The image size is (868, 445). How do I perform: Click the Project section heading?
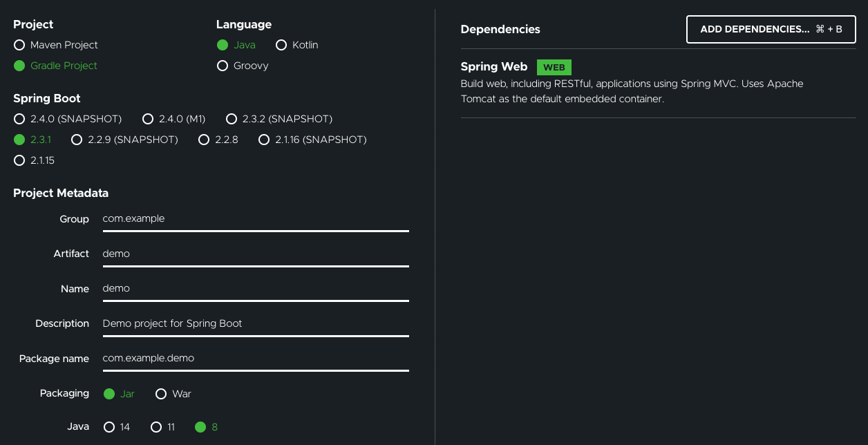(33, 25)
